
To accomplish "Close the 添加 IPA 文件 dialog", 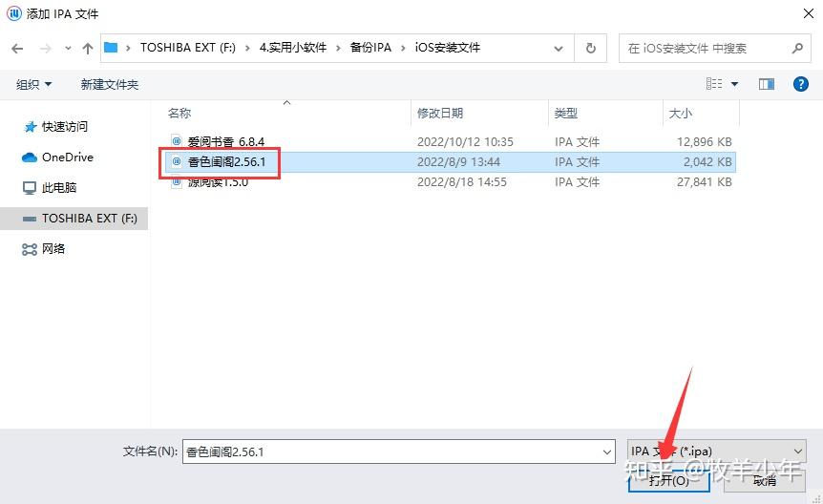I will click(809, 13).
